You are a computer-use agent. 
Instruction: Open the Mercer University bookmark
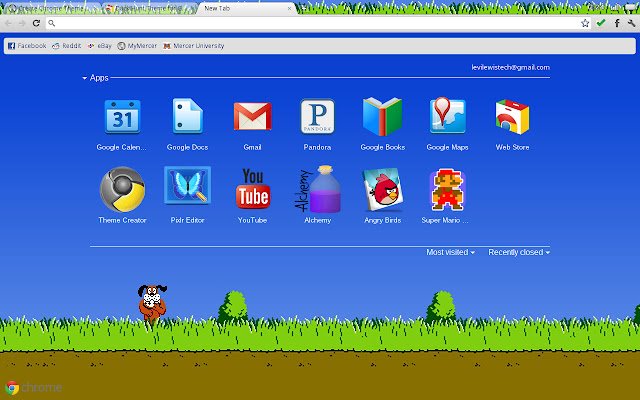pyautogui.click(x=194, y=46)
